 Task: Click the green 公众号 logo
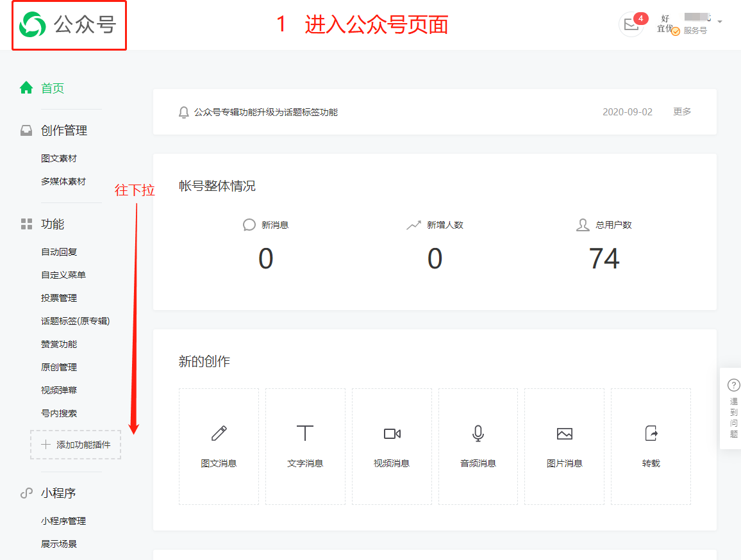(x=32, y=25)
